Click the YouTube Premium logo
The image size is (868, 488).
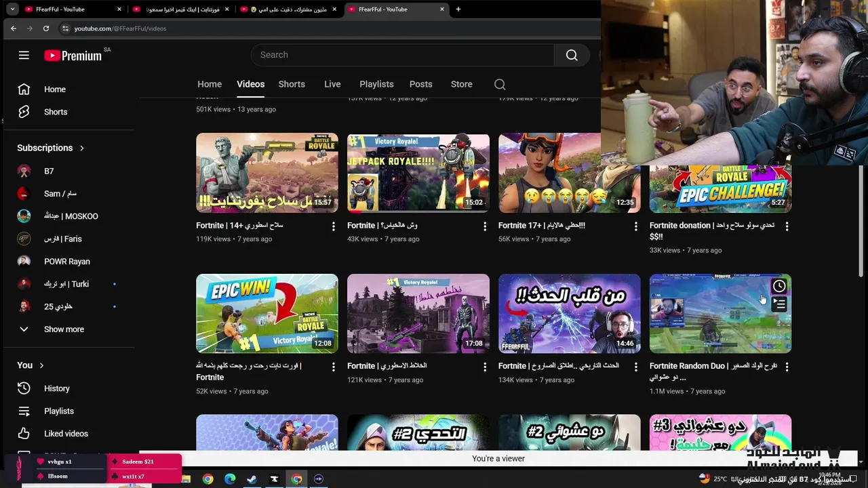click(x=73, y=56)
